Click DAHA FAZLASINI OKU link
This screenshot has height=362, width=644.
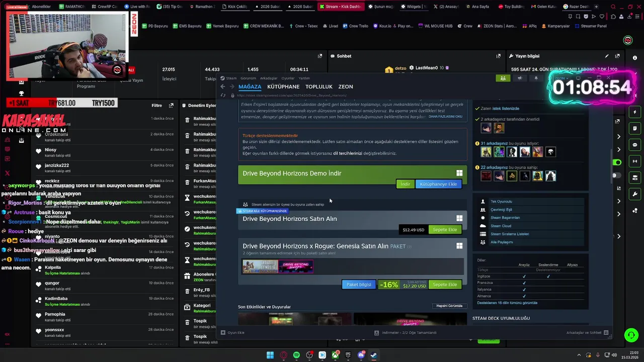[445, 116]
